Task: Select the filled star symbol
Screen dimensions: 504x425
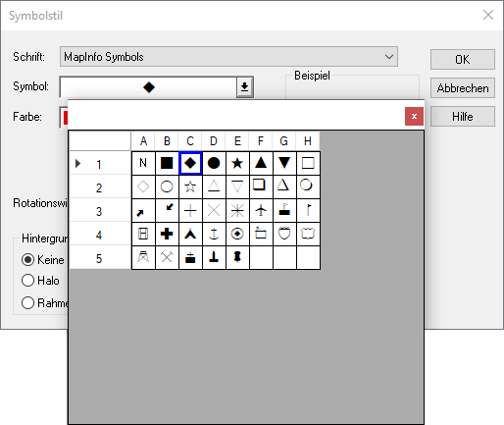Action: (x=237, y=163)
